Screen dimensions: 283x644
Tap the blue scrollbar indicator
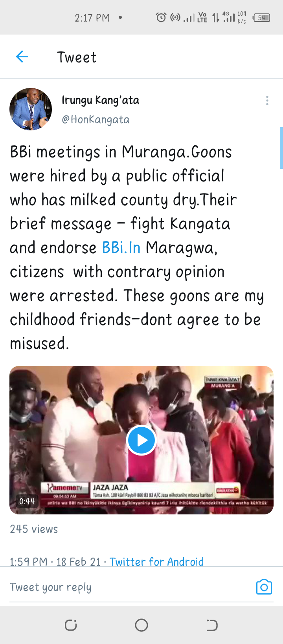click(x=281, y=148)
